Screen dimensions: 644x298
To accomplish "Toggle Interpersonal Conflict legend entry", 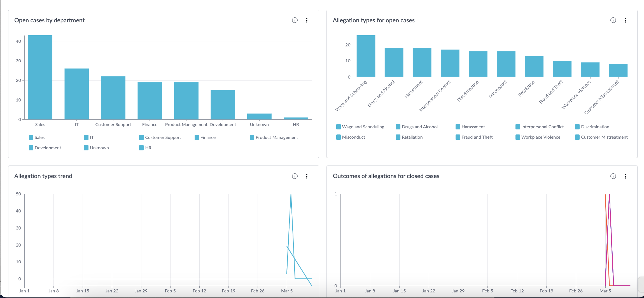I will [540, 127].
